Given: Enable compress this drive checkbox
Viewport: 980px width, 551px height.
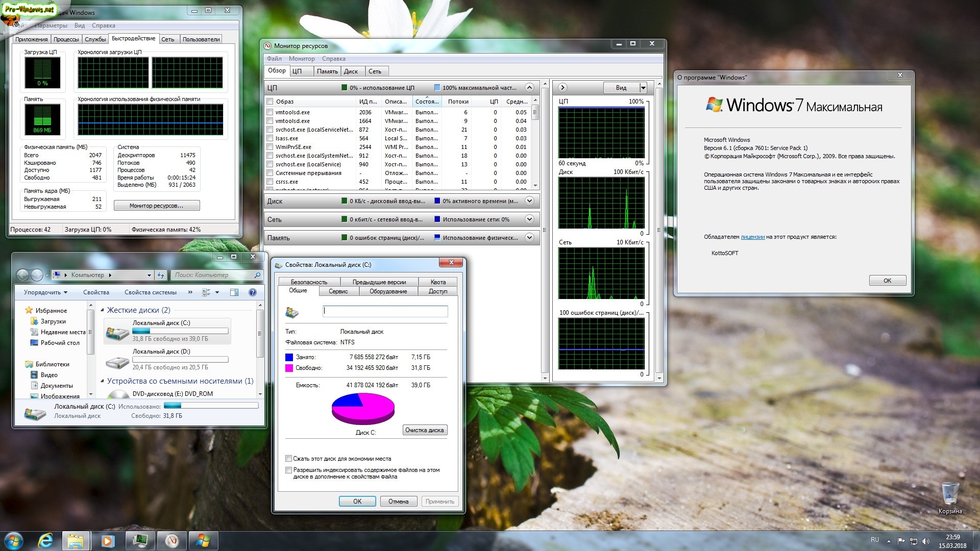Looking at the screenshot, I should tap(289, 459).
